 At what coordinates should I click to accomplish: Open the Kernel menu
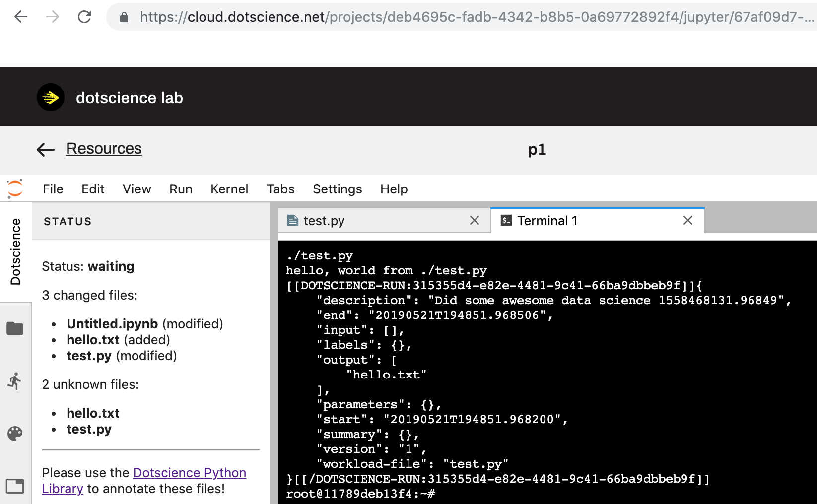point(229,189)
